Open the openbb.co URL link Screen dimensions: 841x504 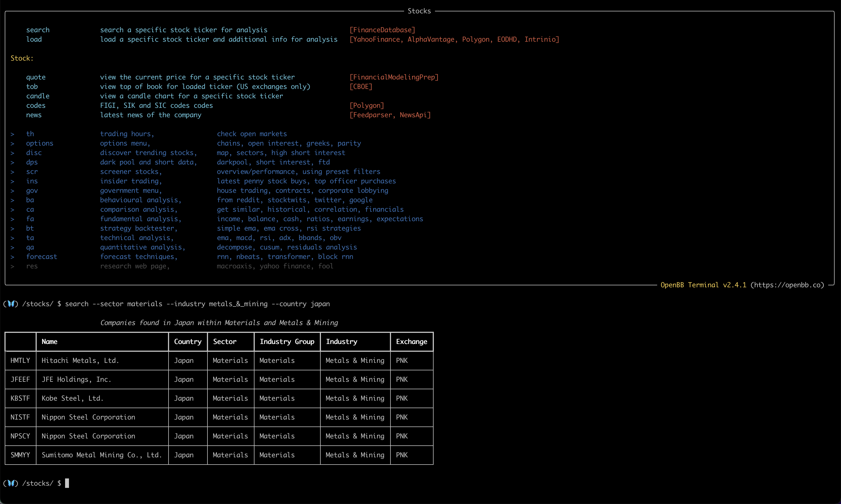point(787,285)
